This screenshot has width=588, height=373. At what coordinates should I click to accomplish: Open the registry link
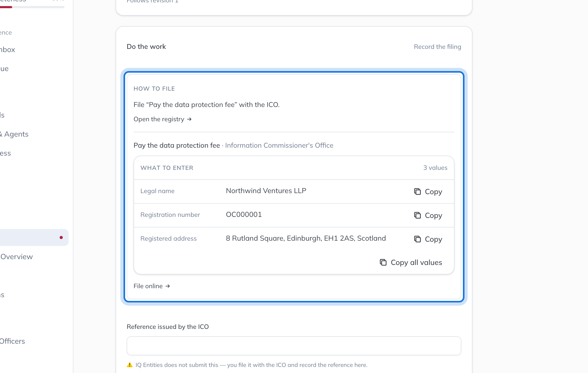pyautogui.click(x=163, y=119)
